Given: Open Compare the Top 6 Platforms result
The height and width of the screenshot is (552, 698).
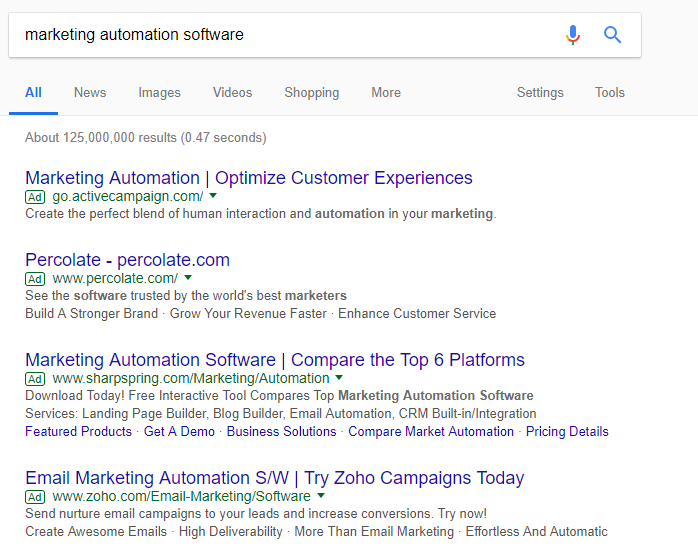Looking at the screenshot, I should tap(275, 360).
